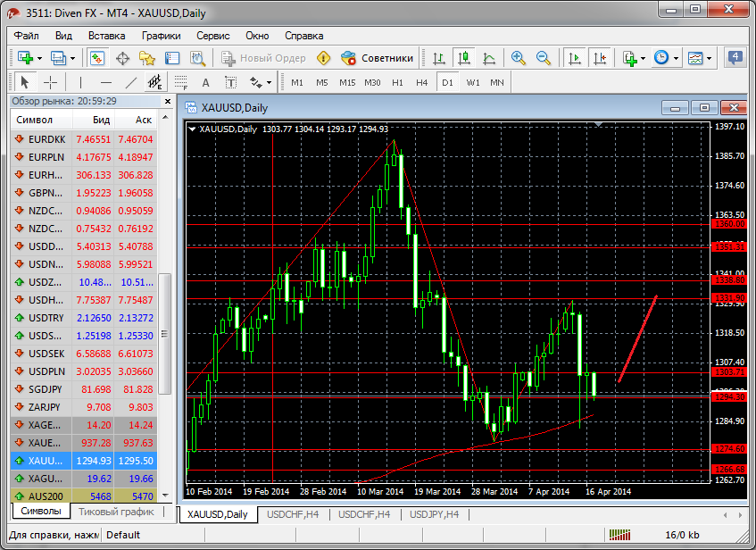Viewport: 756px width, 550px height.
Task: Select the Equidistant Channel tool
Action: tap(155, 82)
